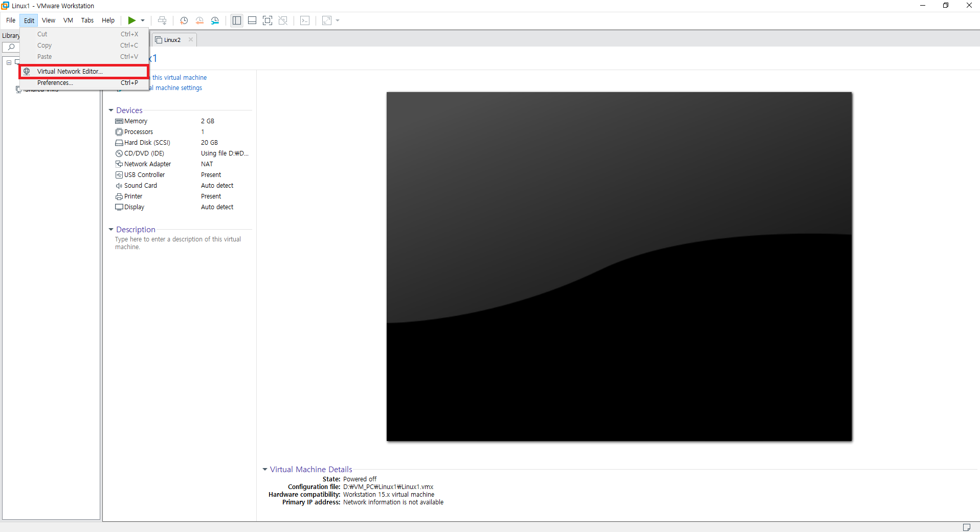Click the power on this virtual machine link

point(179,78)
